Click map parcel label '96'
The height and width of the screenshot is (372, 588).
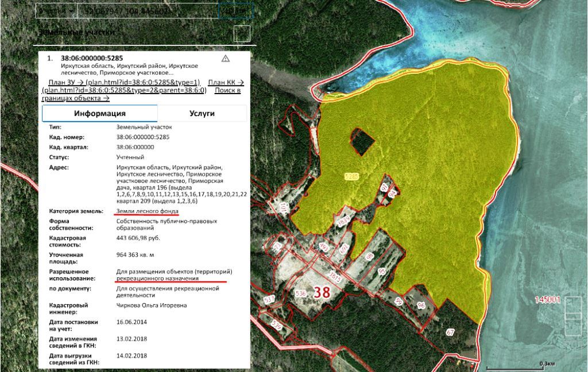pyautogui.click(x=421, y=305)
